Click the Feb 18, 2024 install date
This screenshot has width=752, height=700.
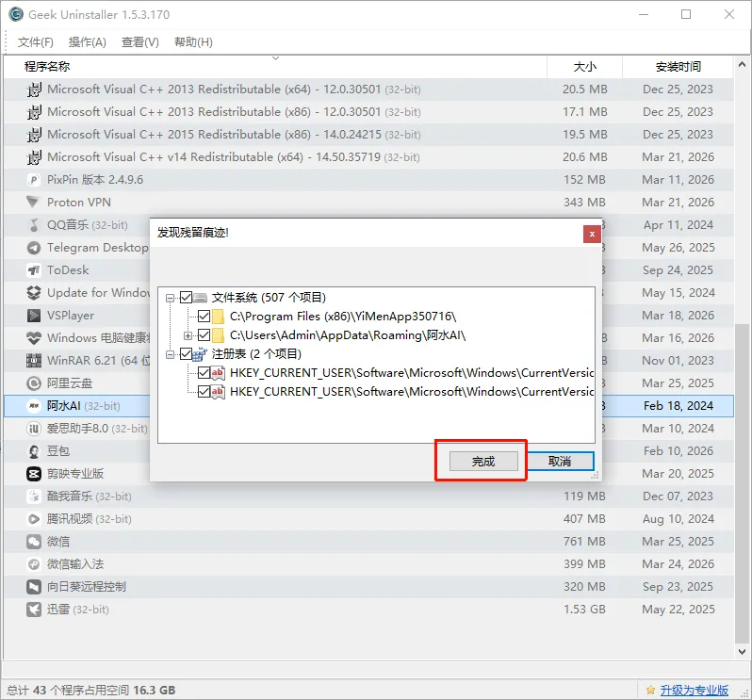click(678, 406)
